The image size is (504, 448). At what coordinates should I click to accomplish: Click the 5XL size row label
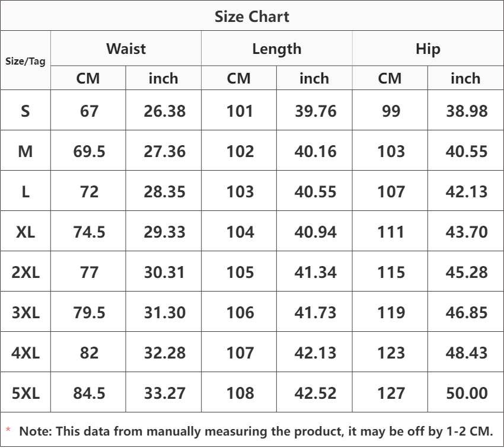point(25,393)
